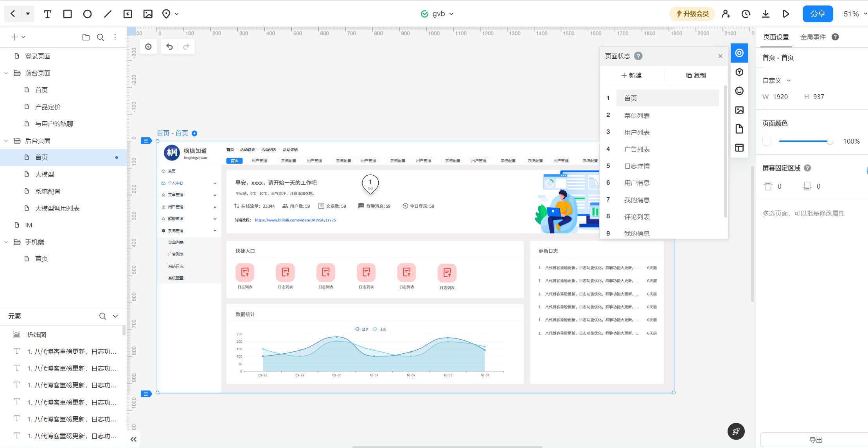Select the Line drawing tool
This screenshot has width=868, height=448.
tap(108, 14)
